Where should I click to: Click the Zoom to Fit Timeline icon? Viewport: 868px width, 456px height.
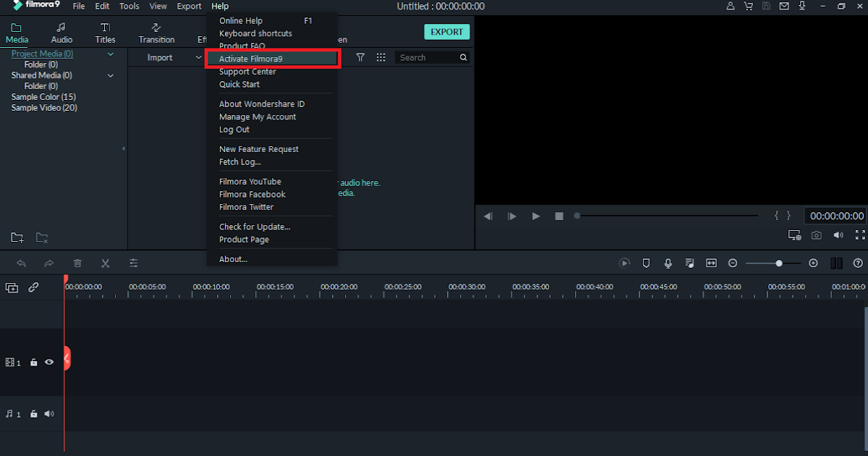[x=712, y=263]
